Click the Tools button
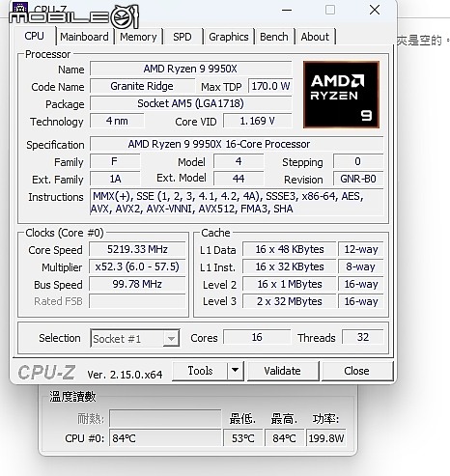This screenshot has height=476, width=450. [x=200, y=371]
